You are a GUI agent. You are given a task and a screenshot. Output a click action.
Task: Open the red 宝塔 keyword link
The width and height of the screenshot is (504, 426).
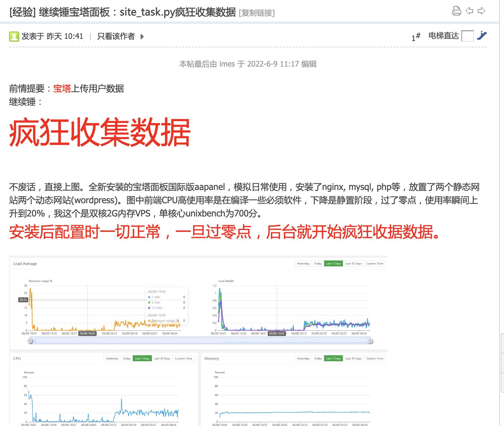(62, 88)
